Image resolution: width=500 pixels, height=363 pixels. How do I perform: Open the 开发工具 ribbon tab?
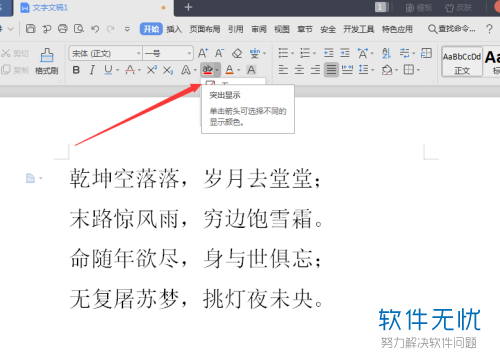(359, 29)
